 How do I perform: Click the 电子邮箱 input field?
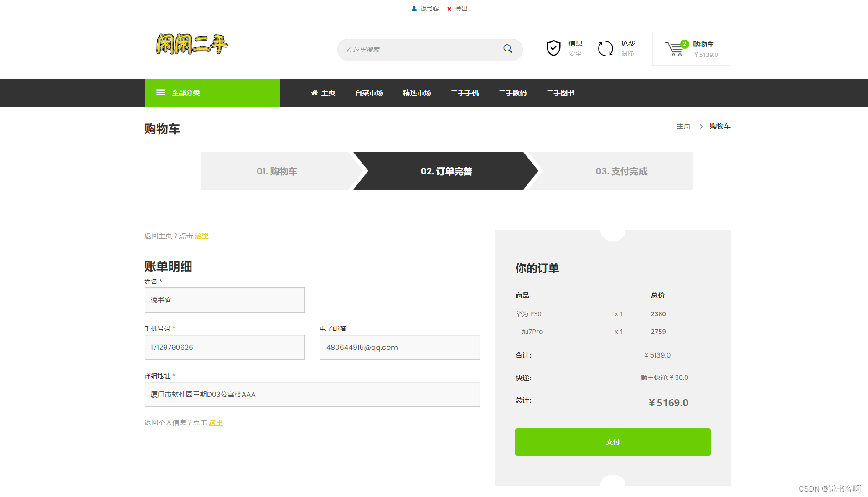click(400, 347)
